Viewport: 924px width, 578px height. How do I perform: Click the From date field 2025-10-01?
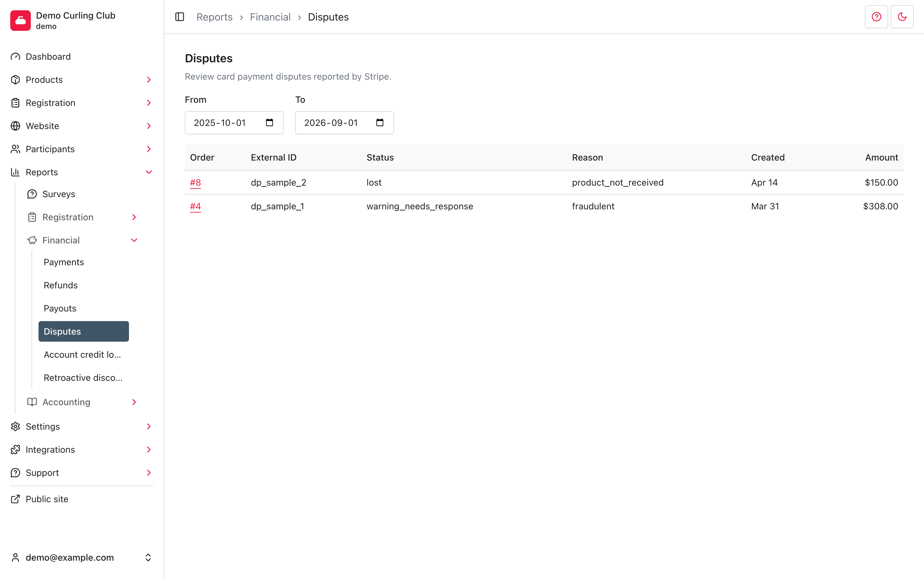pyautogui.click(x=234, y=123)
